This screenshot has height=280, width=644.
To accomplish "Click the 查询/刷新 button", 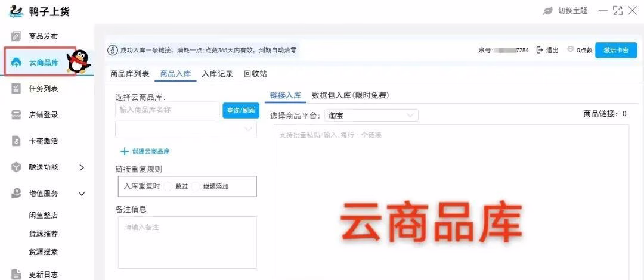I will [241, 110].
